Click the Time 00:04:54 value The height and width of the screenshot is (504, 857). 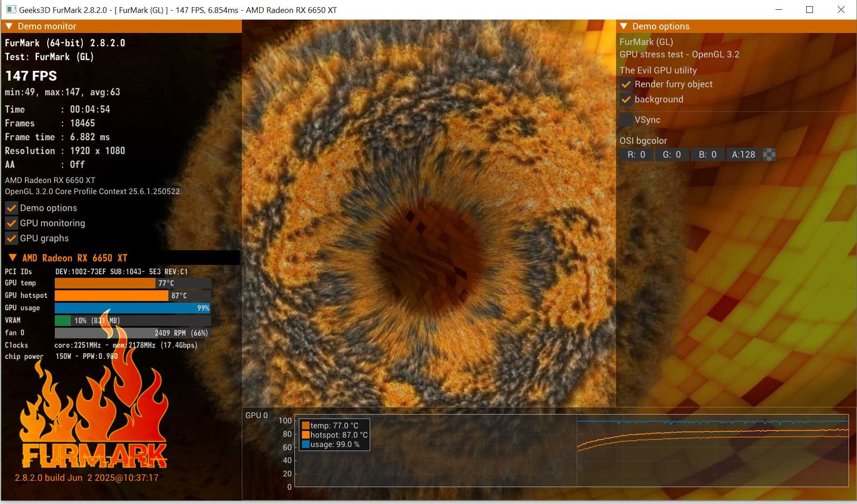pyautogui.click(x=90, y=109)
